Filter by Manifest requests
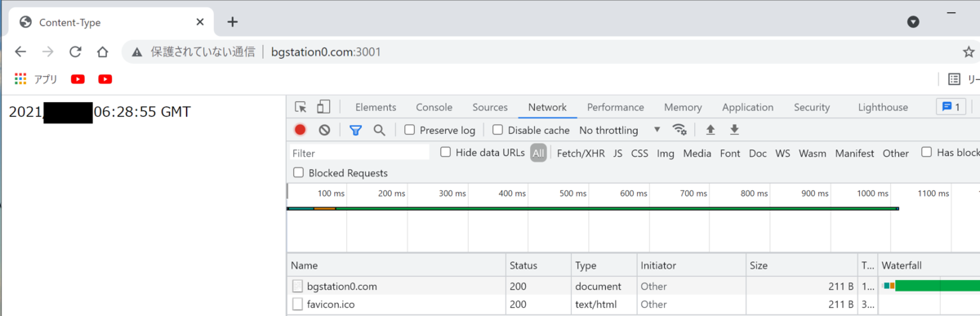The height and width of the screenshot is (316, 980). pos(854,153)
